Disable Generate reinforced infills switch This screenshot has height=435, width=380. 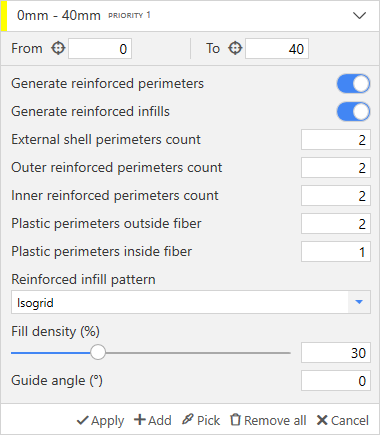pyautogui.click(x=353, y=112)
